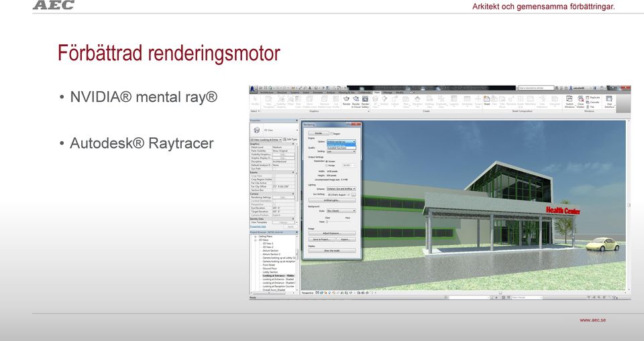This screenshot has height=341, width=644.
Task: Open the Render Gallery icon
Action: coord(365,99)
